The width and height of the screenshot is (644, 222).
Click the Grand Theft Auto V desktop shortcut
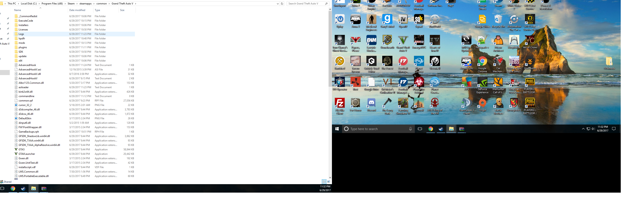tap(403, 44)
